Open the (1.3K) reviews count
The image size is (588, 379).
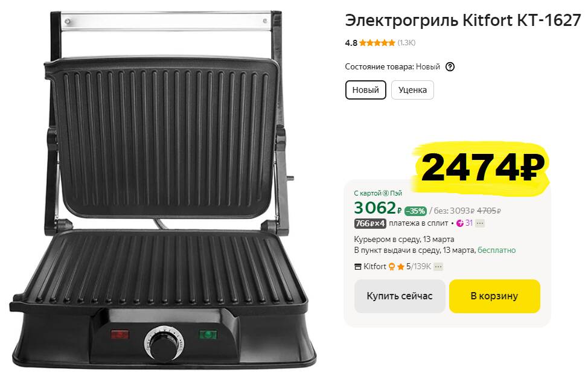[406, 43]
